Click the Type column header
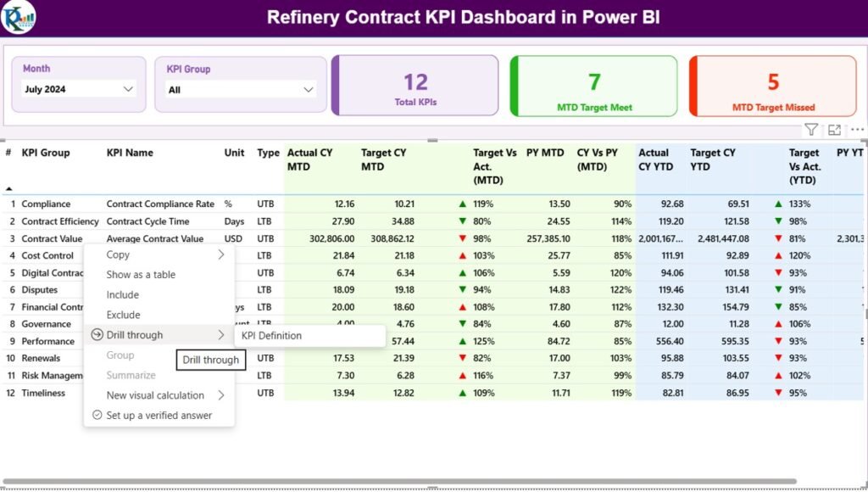The height and width of the screenshot is (492, 868). click(x=268, y=153)
